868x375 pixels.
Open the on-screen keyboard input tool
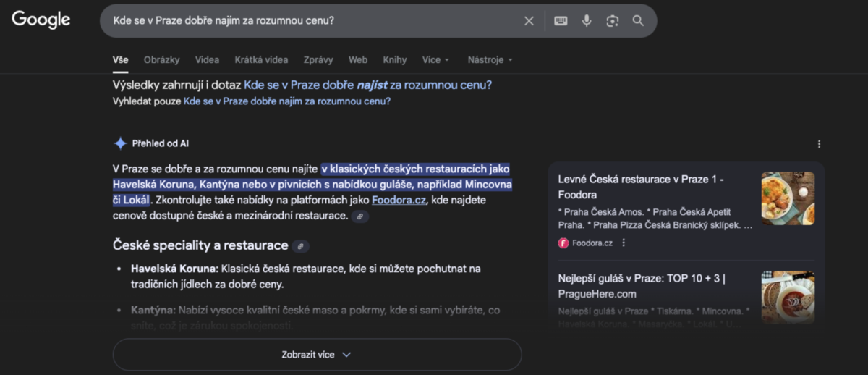pyautogui.click(x=561, y=21)
